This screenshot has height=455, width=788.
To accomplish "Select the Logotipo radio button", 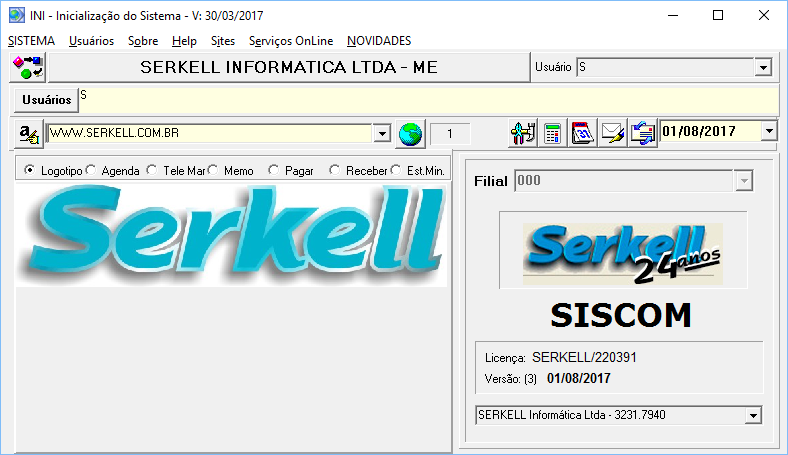I will click(x=30, y=170).
